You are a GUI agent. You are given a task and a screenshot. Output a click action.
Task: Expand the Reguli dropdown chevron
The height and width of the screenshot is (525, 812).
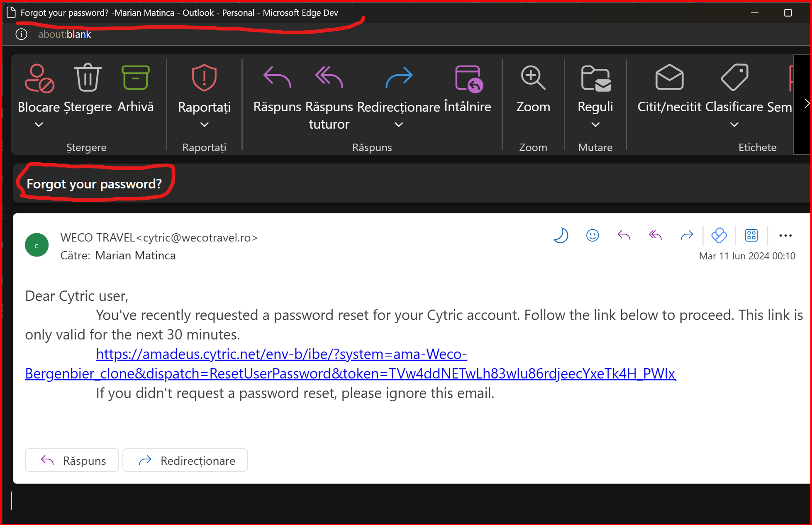[595, 125]
